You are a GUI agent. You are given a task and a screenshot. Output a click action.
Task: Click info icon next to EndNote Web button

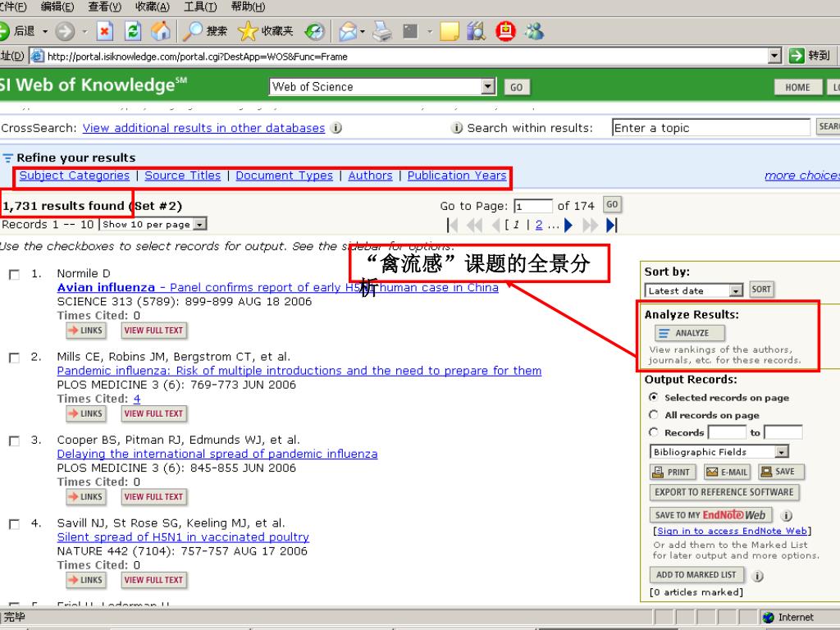pyautogui.click(x=786, y=516)
